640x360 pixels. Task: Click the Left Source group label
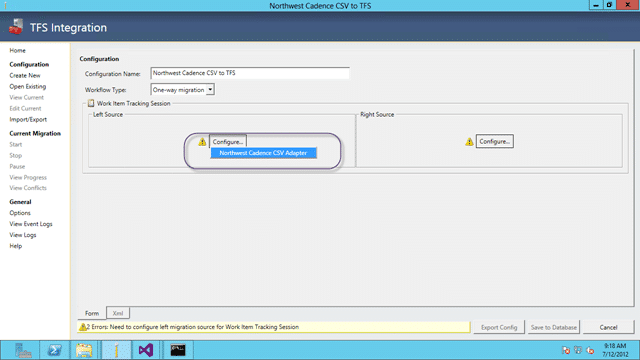(108, 115)
